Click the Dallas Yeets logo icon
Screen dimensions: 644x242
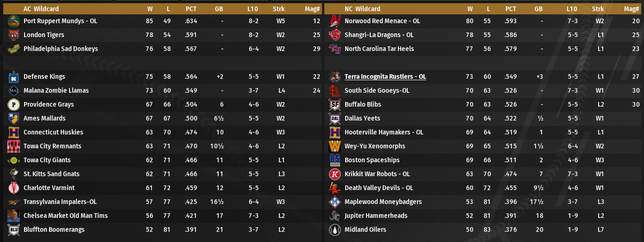(x=335, y=118)
